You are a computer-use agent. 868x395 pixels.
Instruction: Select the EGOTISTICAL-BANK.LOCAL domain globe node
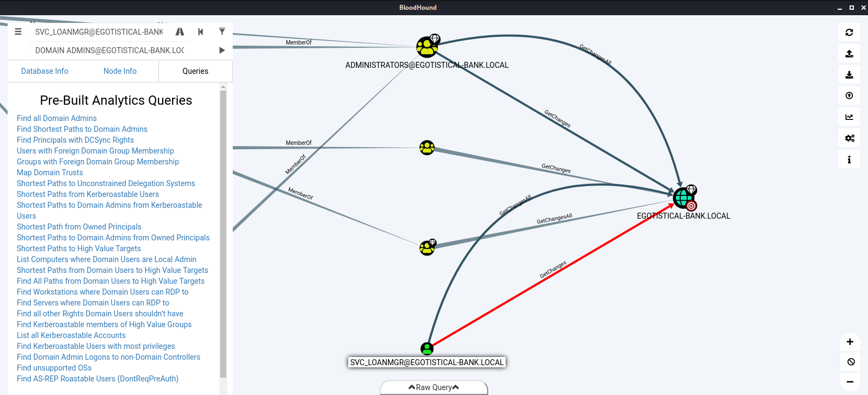tap(684, 198)
